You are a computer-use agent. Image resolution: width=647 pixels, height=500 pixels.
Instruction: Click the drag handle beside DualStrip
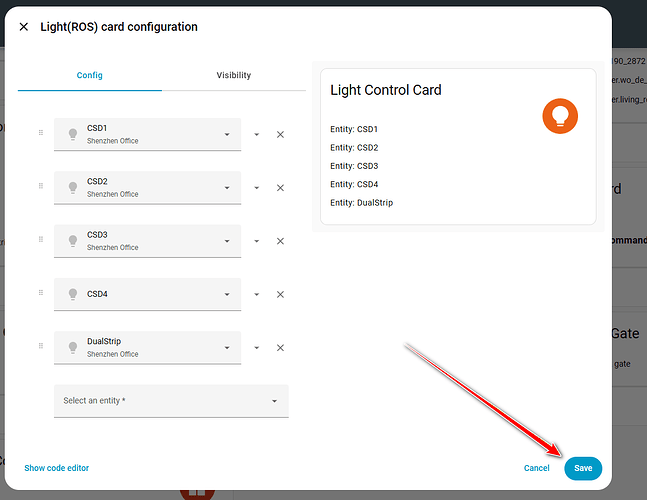pyautogui.click(x=41, y=346)
